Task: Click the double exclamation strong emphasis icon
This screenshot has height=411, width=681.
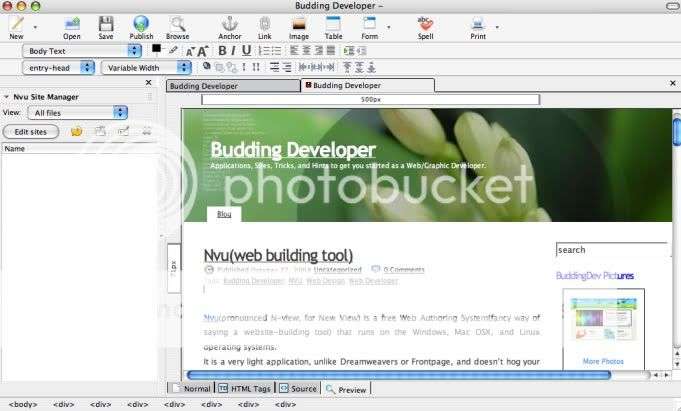Action: (256, 67)
